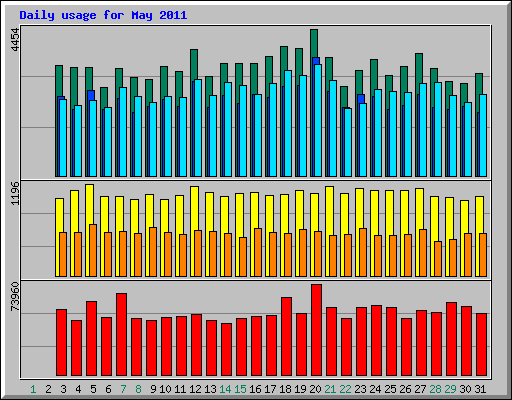Select day label 17 on the axis
Image resolution: width=512 pixels, height=400 pixels.
click(x=270, y=389)
